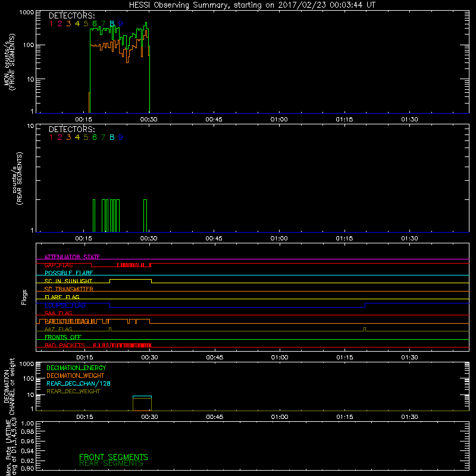Click the ECLIPSE_FLAG label

(x=65, y=305)
